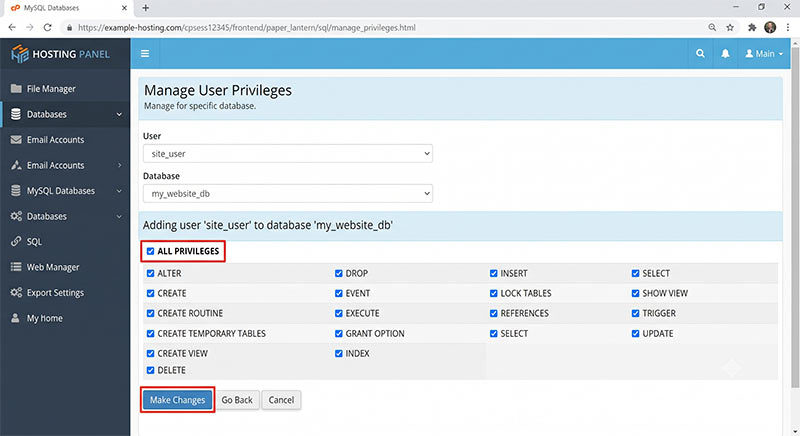Uncheck the ALL PRIVILEGES checkbox
Image resolution: width=800 pixels, height=436 pixels.
point(151,251)
